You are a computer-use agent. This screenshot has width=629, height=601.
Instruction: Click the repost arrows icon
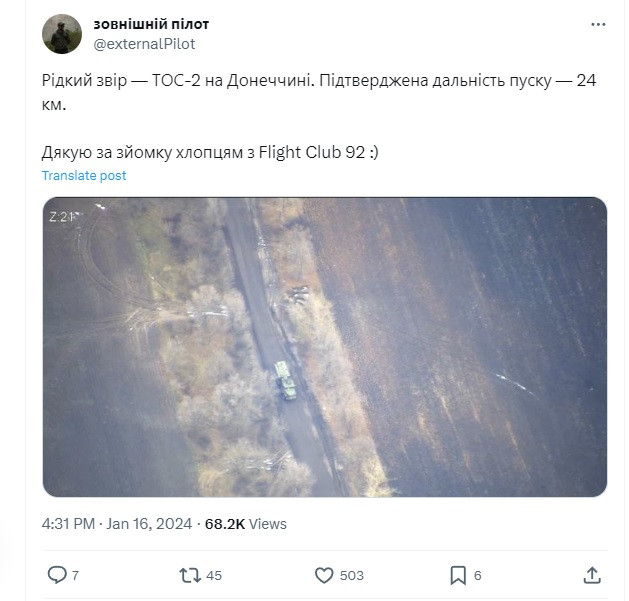(x=190, y=575)
